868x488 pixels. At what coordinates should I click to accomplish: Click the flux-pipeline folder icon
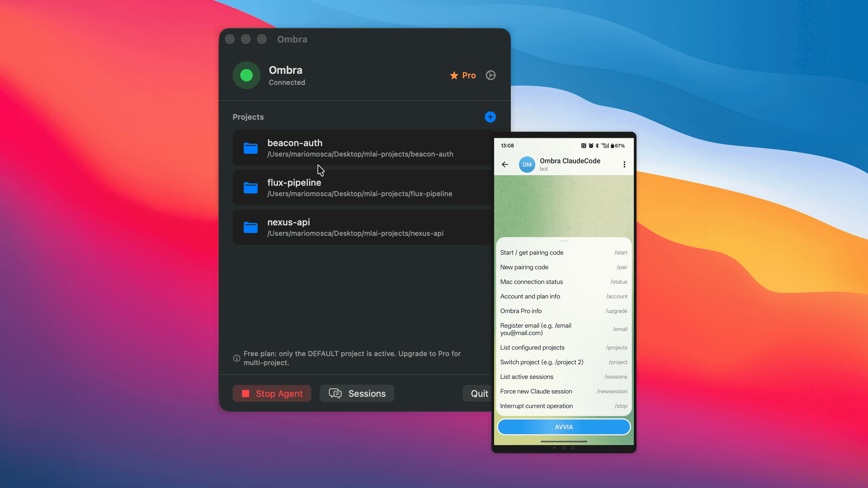[x=250, y=188]
